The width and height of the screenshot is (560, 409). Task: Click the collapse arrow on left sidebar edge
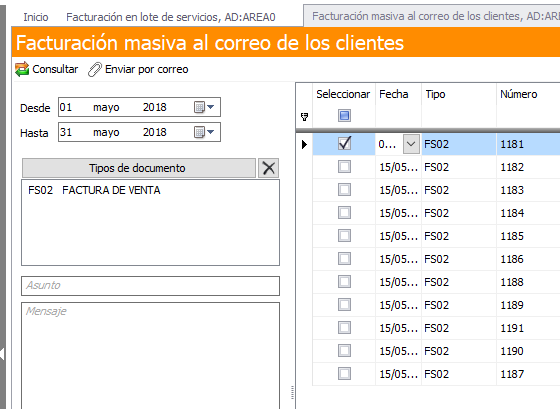coord(2,354)
